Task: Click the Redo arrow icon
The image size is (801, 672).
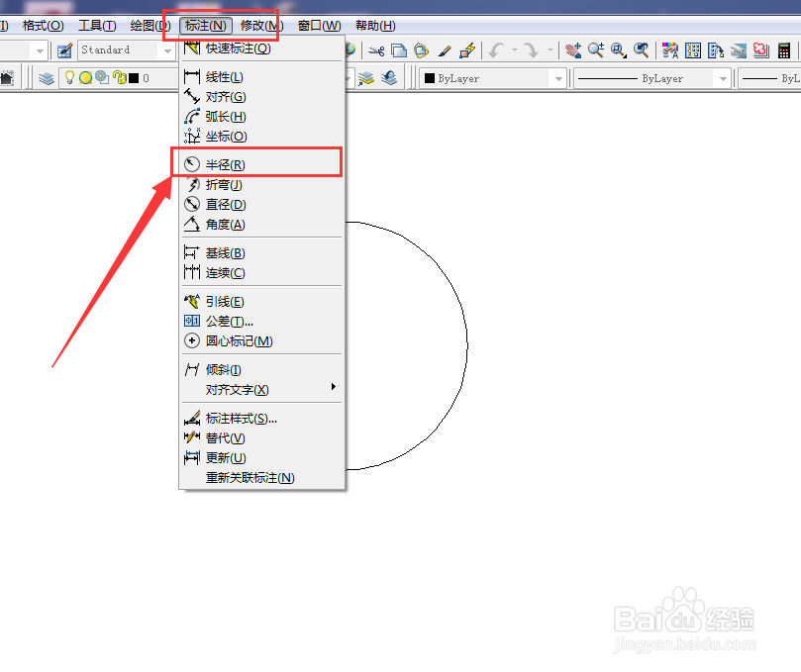Action: (532, 50)
